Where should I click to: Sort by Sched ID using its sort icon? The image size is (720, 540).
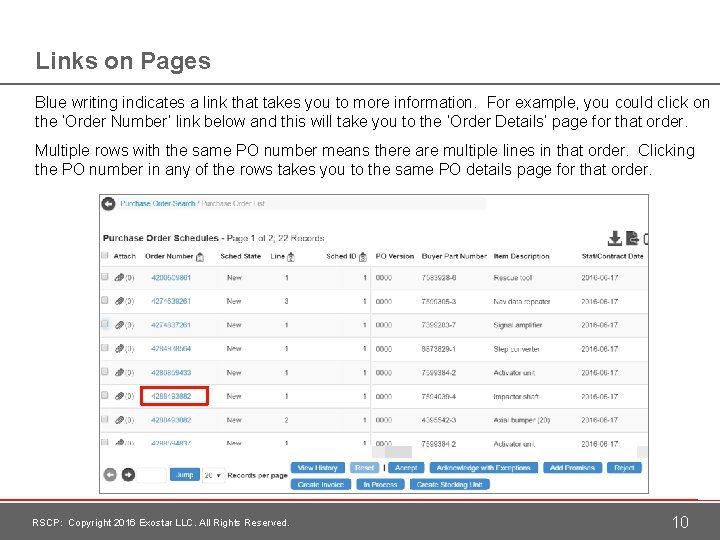[x=363, y=257]
